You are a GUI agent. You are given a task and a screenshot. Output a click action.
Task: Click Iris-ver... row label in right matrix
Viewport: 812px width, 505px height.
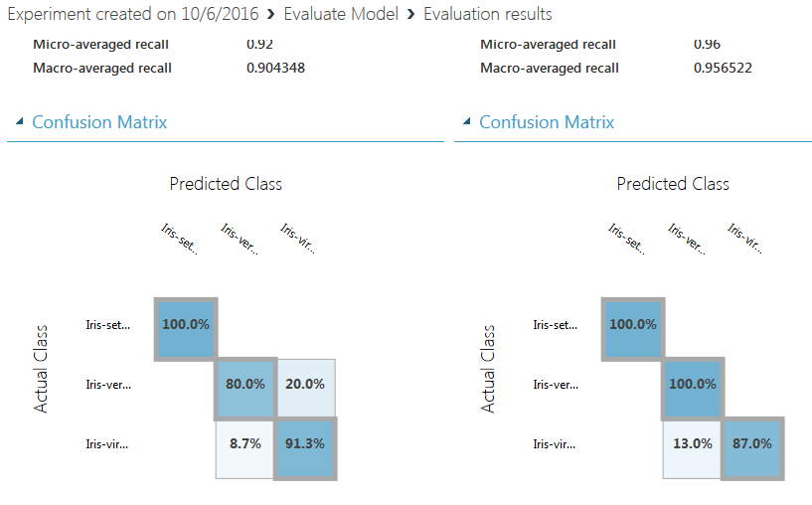point(555,385)
